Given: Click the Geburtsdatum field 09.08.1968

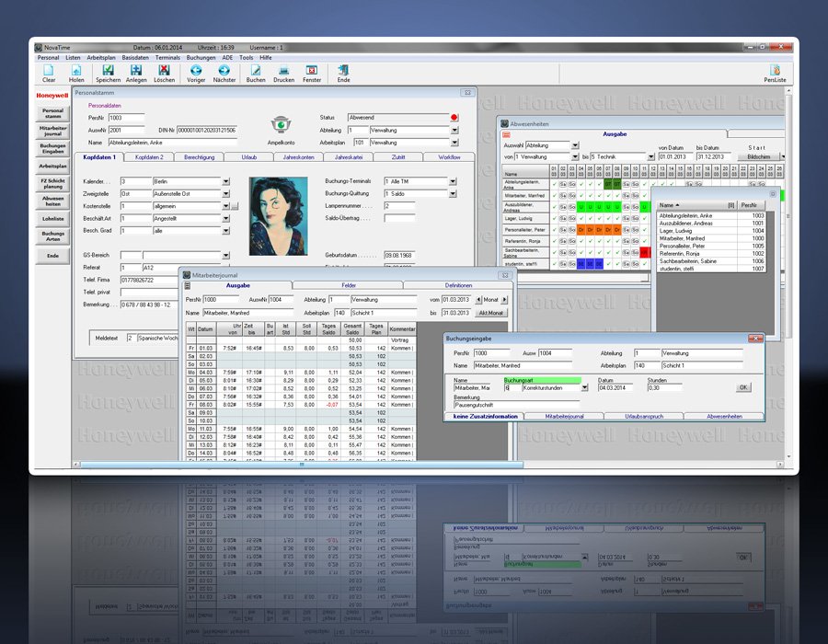Looking at the screenshot, I should click(398, 255).
